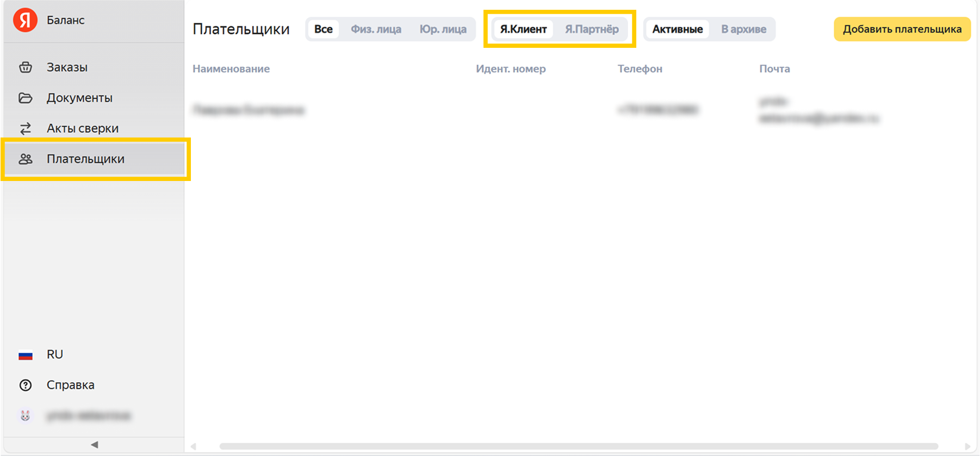Switch to the Я.Партнёр segment

(x=592, y=29)
